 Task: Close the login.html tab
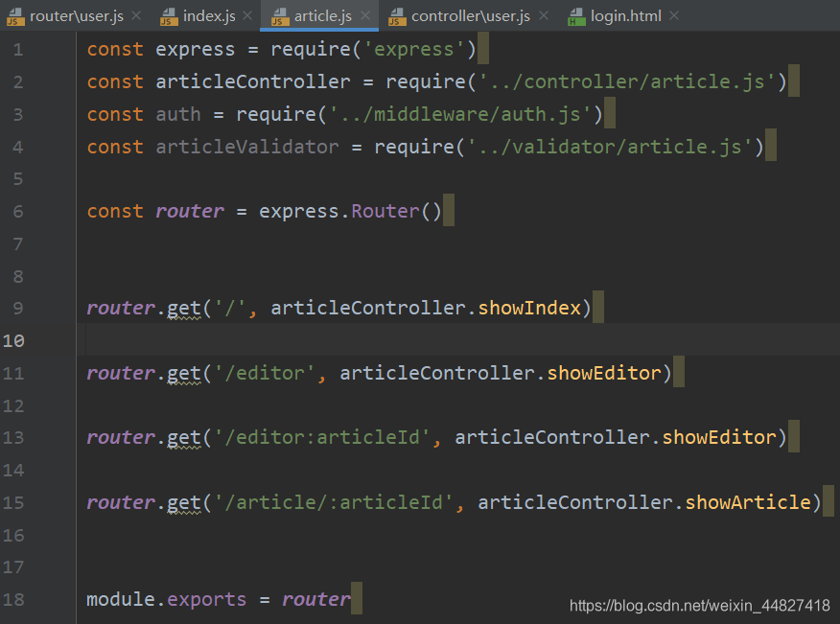coord(674,15)
